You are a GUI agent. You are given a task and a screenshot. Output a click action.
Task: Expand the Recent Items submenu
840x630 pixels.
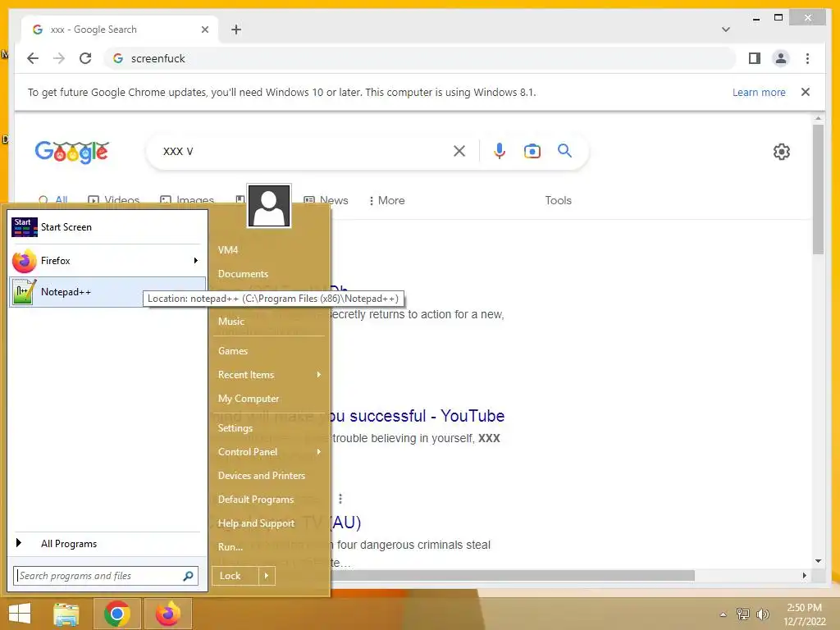tap(268, 375)
